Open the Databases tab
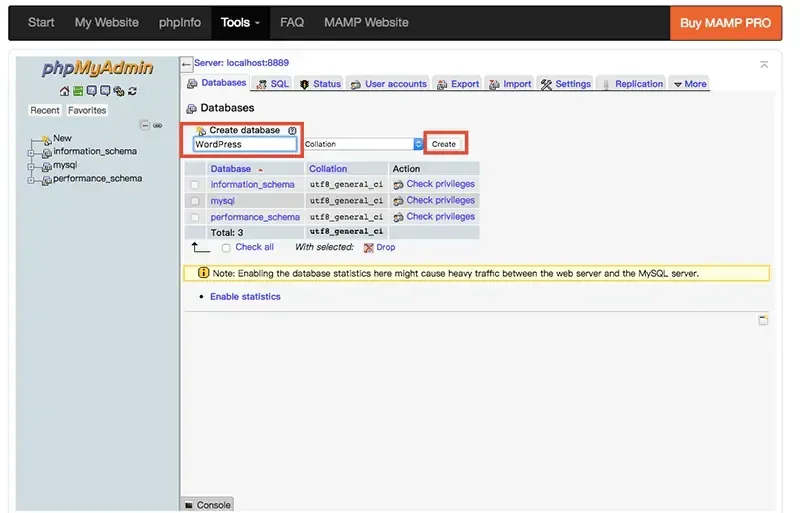This screenshot has height=513, width=800. coord(216,83)
